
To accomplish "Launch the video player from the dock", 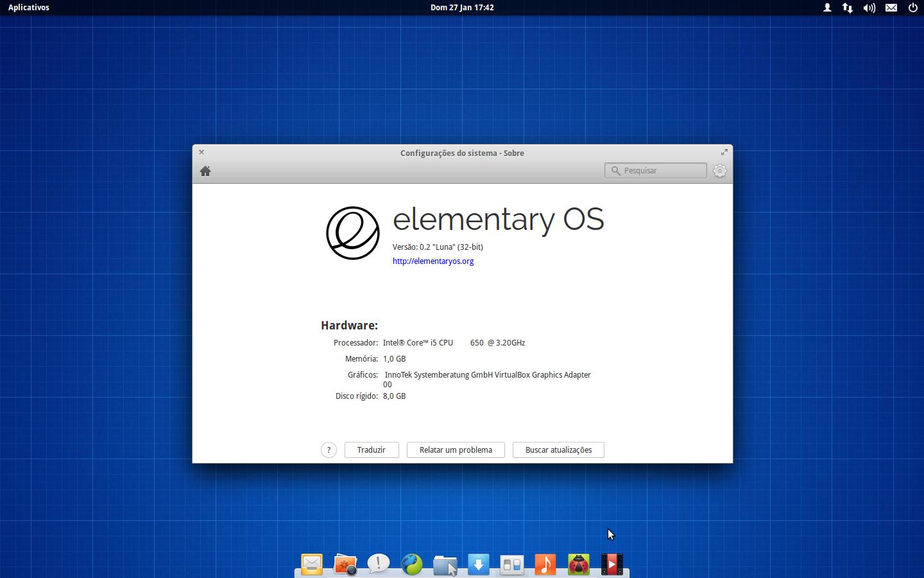I will click(x=612, y=564).
